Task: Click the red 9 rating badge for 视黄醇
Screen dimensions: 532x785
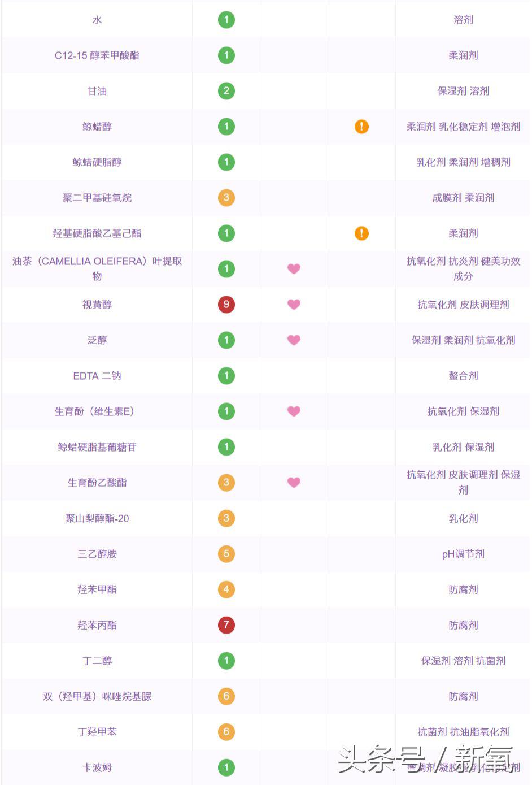Action: [x=226, y=305]
